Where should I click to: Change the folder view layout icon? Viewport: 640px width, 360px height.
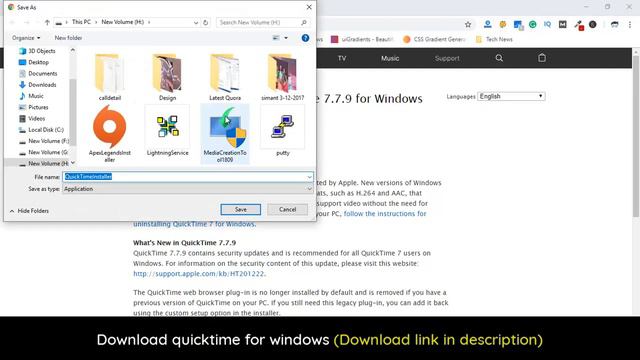(276, 38)
